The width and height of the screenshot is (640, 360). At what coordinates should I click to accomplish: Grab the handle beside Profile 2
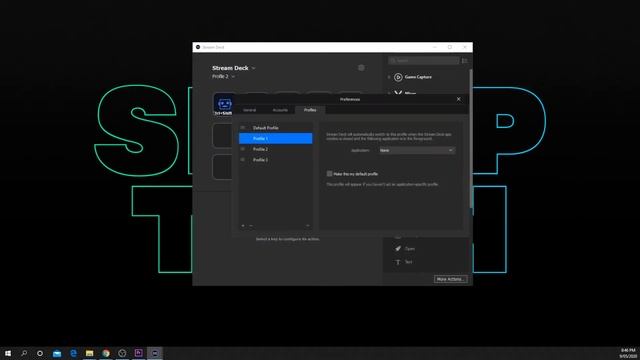pyautogui.click(x=243, y=149)
